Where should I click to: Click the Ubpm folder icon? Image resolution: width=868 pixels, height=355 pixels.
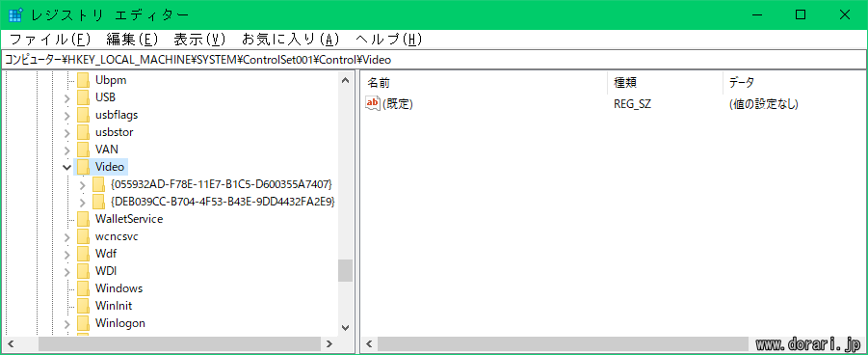point(83,80)
